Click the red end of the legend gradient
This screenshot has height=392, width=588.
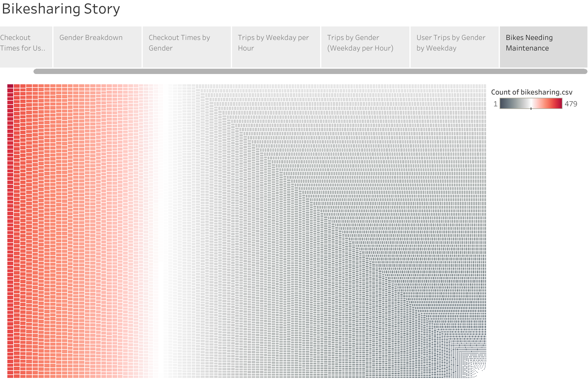point(559,104)
